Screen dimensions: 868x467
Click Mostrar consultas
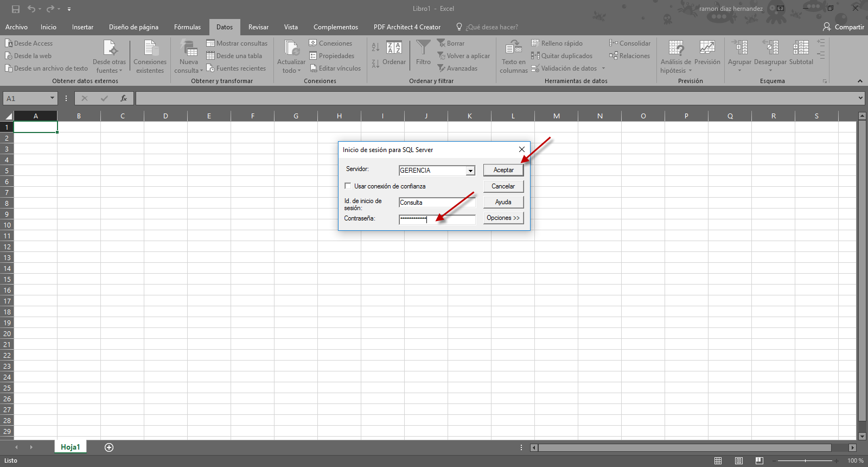(237, 43)
